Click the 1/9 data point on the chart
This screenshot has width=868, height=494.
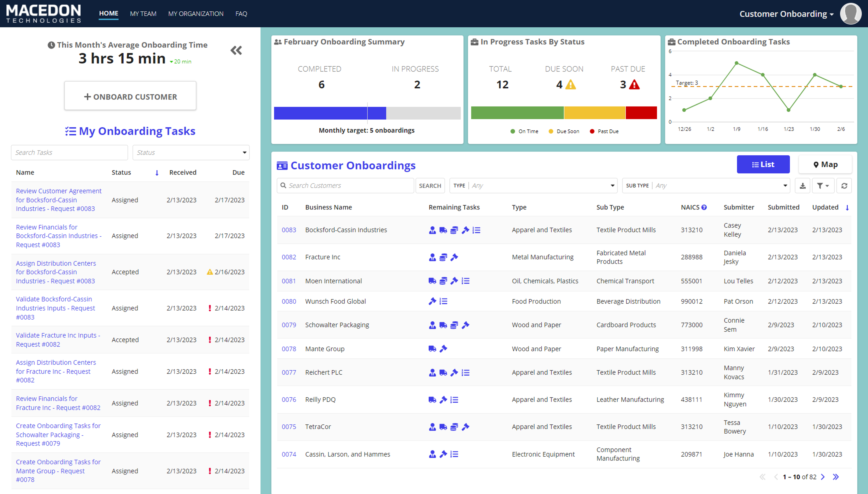point(736,63)
